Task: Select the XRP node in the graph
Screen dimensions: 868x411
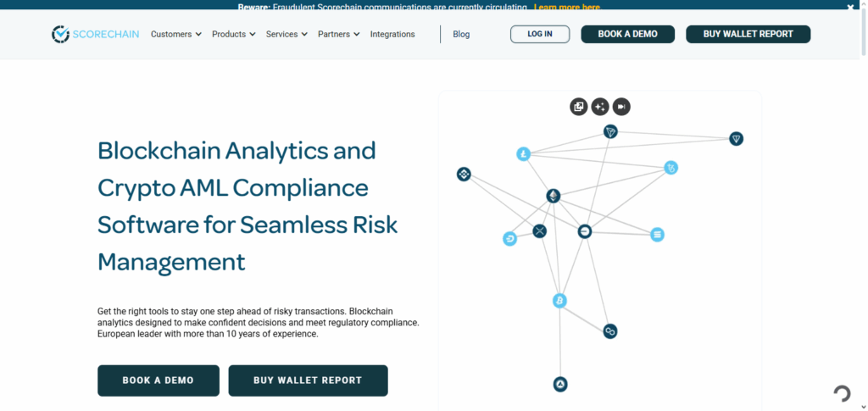Action: (540, 231)
